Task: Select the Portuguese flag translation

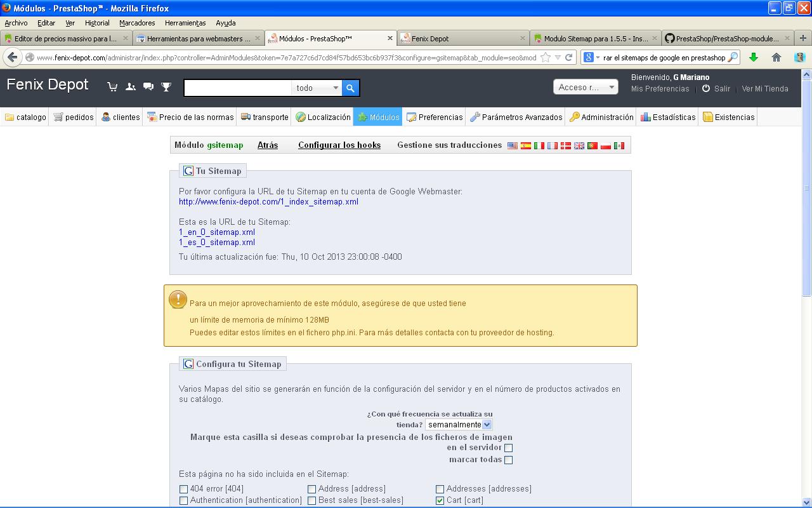Action: click(x=593, y=145)
